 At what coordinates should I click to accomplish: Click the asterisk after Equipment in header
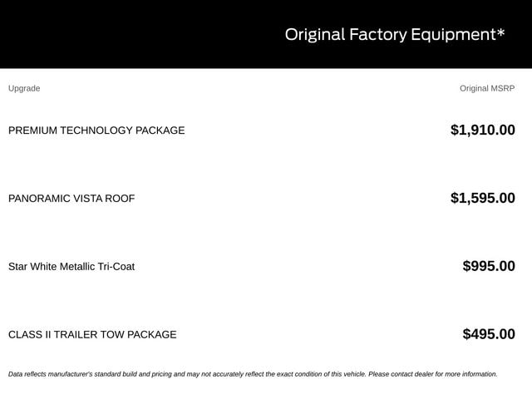(500, 32)
